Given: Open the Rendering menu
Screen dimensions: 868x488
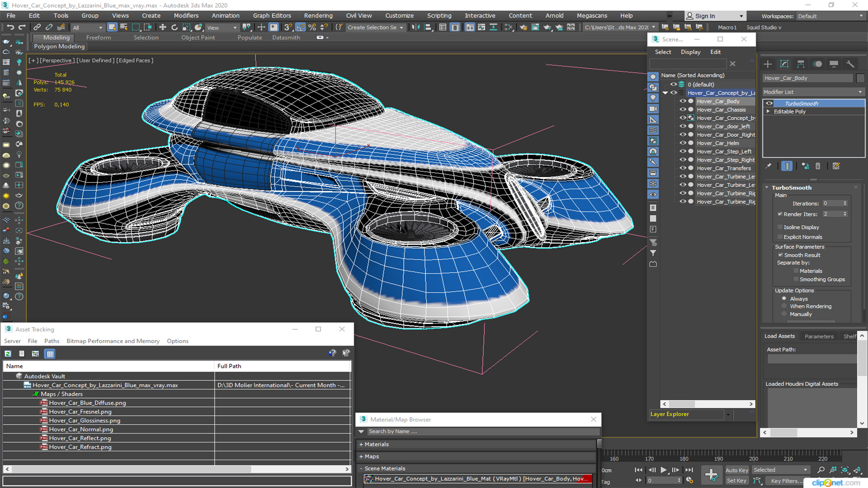Looking at the screenshot, I should (318, 16).
